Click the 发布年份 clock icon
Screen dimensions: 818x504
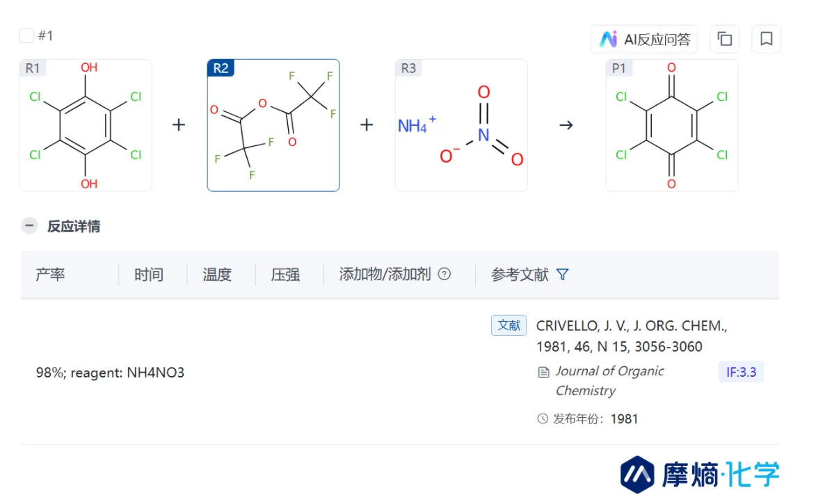543,418
